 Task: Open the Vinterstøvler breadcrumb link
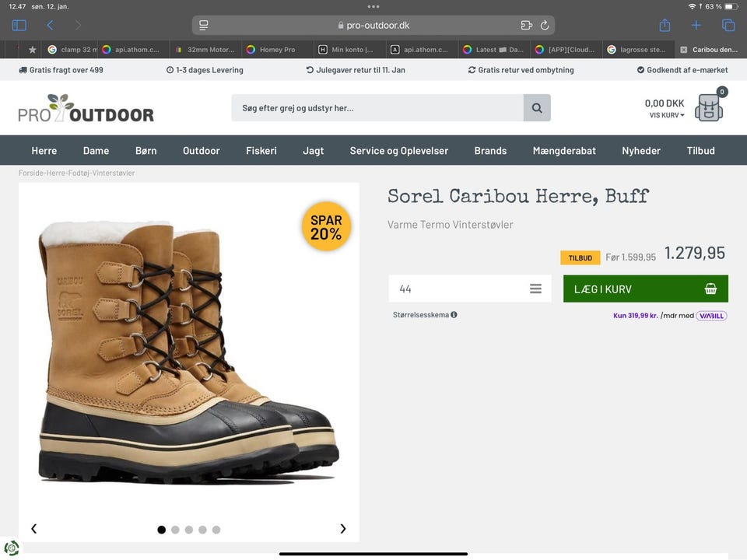(x=114, y=173)
